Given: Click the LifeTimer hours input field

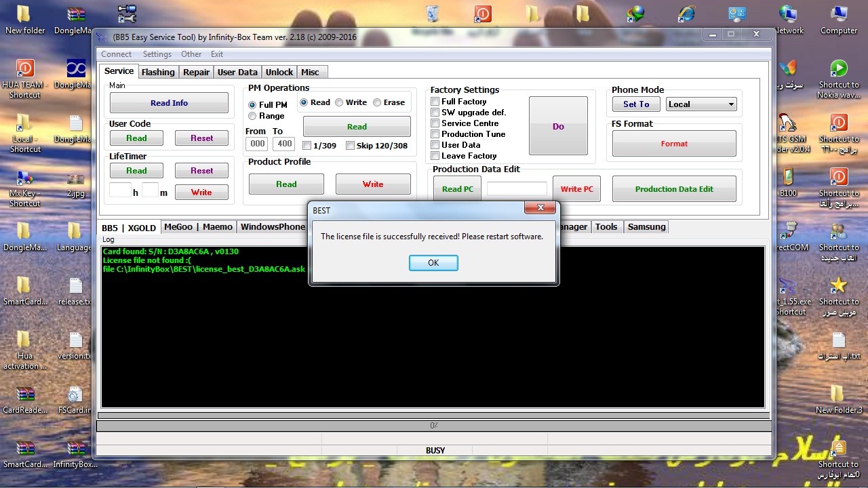Looking at the screenshot, I should pos(120,191).
